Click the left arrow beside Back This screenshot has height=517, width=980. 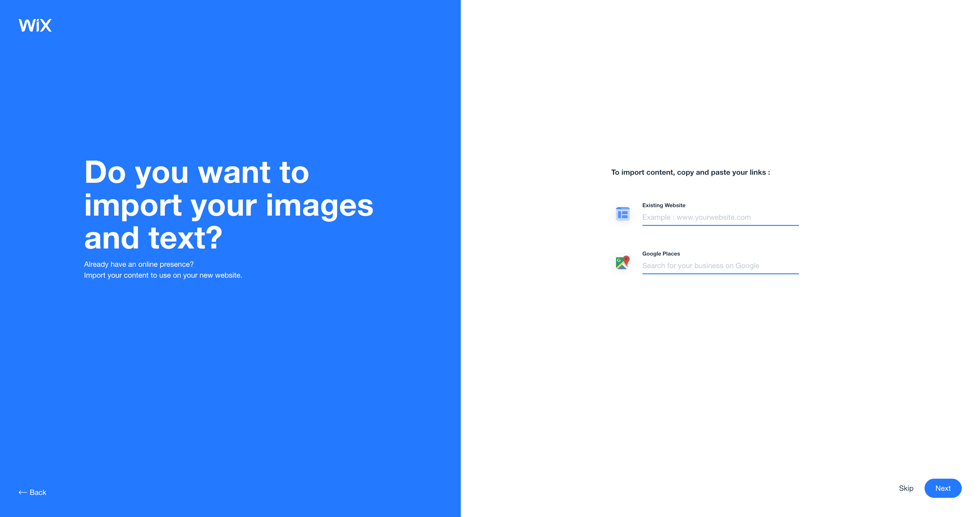[x=22, y=492]
